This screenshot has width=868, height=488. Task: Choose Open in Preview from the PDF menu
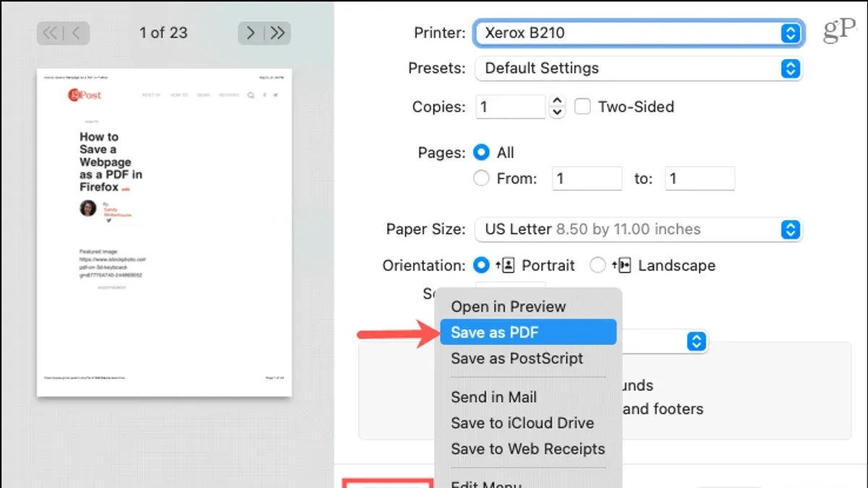[x=528, y=307]
